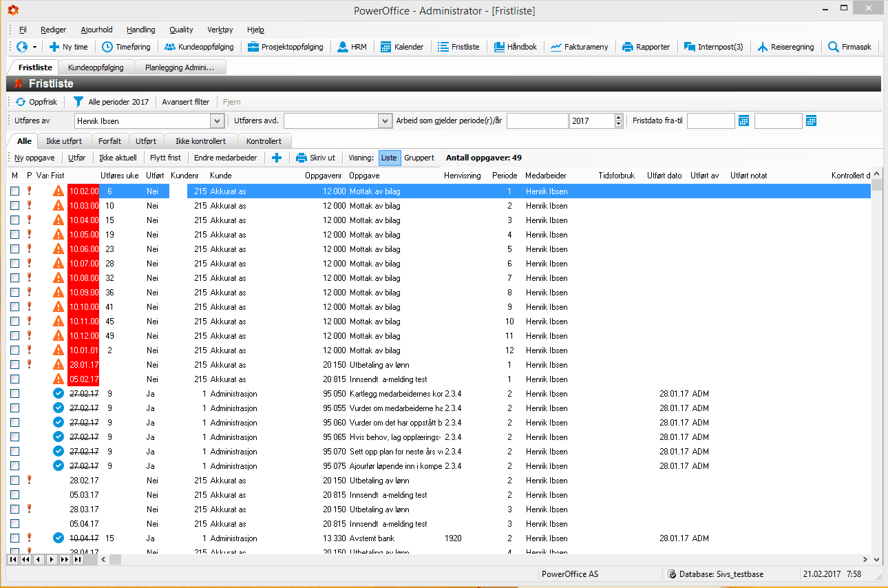Click the blue plus add icon
The width and height of the screenshot is (888, 588).
(277, 158)
